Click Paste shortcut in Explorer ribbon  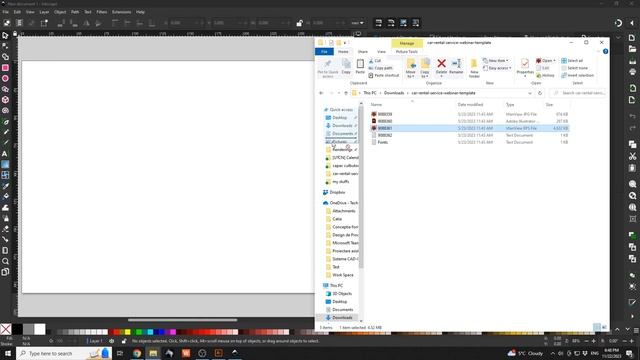pyautogui.click(x=384, y=76)
